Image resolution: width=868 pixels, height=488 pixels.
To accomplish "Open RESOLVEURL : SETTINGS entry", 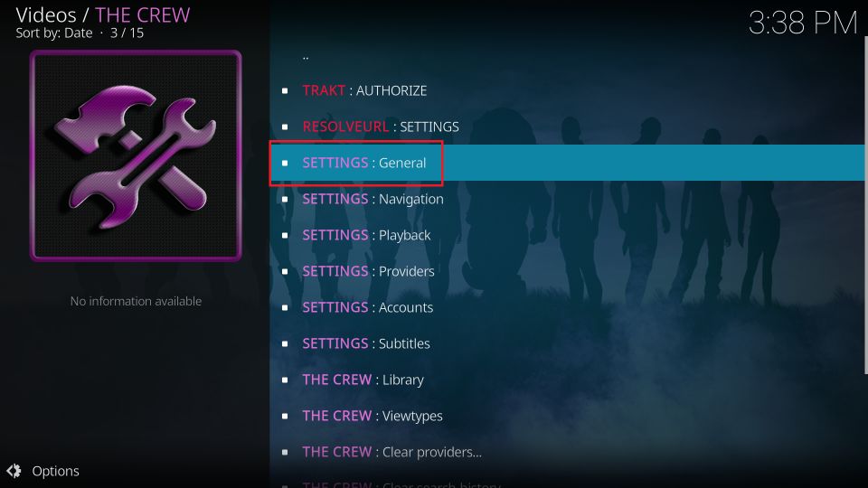I will point(567,127).
